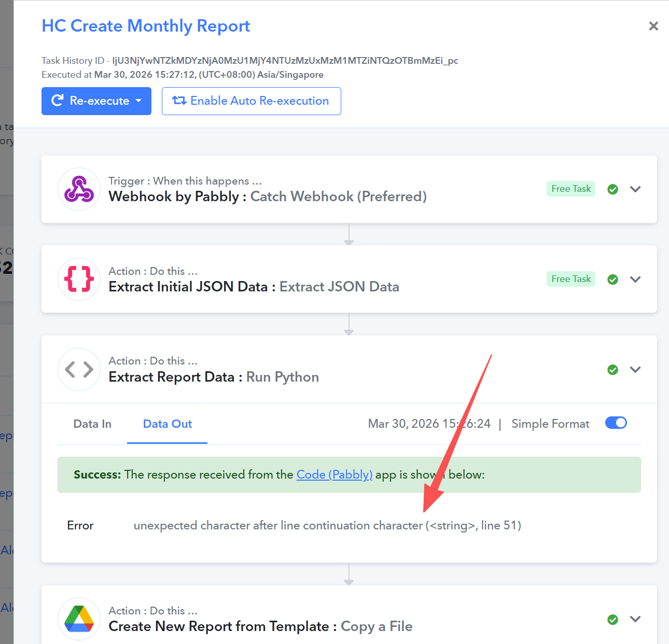This screenshot has width=669, height=644.
Task: Click the Webhook by Pabbly app icon
Action: click(x=79, y=189)
